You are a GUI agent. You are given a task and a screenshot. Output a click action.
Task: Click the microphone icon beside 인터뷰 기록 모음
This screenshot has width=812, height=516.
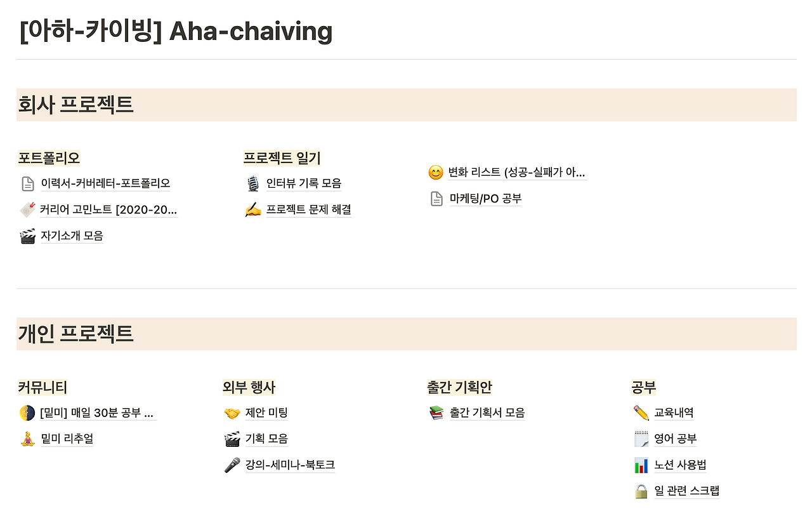252,184
